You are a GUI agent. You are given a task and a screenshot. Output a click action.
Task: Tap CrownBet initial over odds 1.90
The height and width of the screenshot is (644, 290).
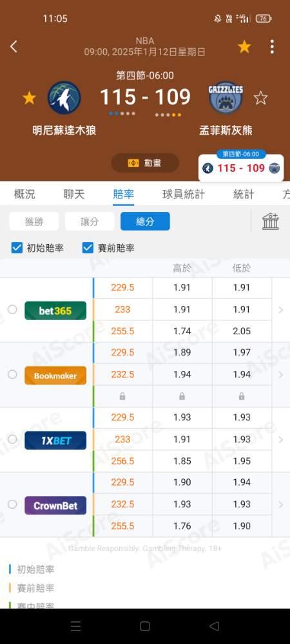[x=182, y=482]
